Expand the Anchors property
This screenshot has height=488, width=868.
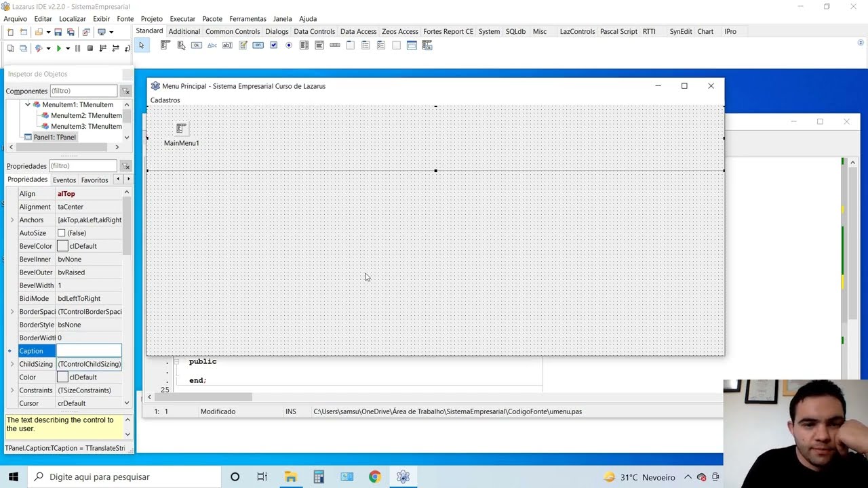12,220
